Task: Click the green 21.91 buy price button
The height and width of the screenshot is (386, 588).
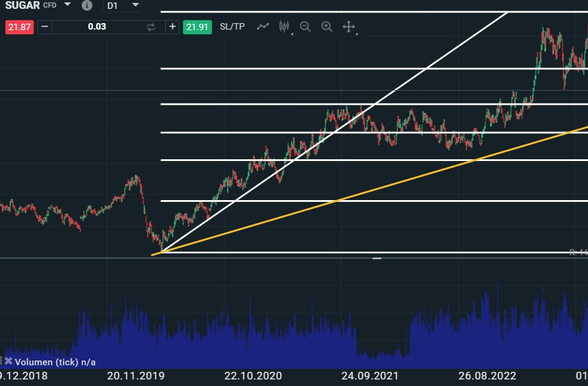Action: click(x=197, y=27)
